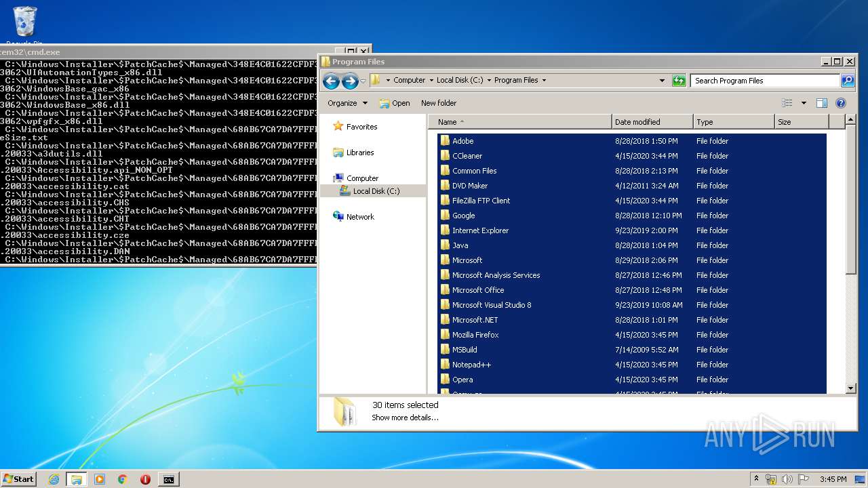
Task: Open Explorer Help with the question icon
Action: (841, 103)
